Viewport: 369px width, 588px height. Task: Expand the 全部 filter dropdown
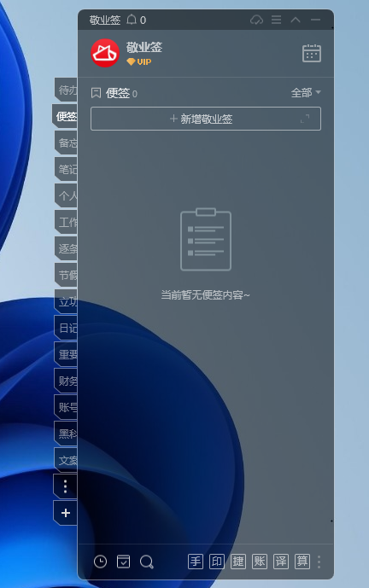(306, 92)
